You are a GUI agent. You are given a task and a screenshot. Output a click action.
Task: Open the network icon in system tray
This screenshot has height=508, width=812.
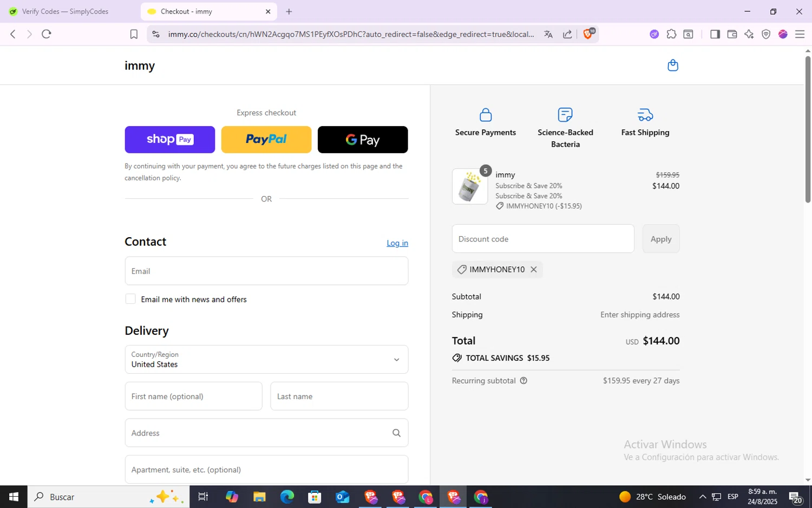coord(717,497)
